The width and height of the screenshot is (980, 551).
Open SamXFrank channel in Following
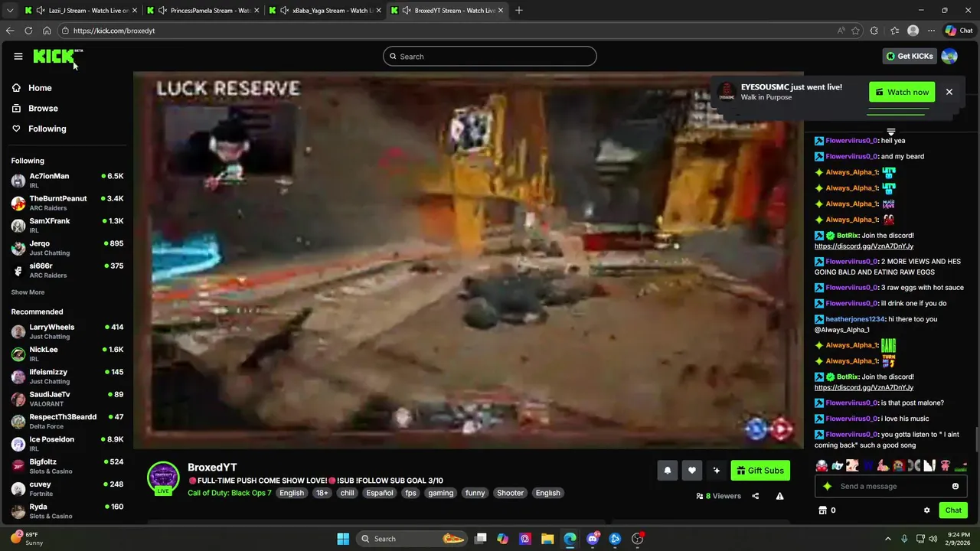[x=67, y=225]
